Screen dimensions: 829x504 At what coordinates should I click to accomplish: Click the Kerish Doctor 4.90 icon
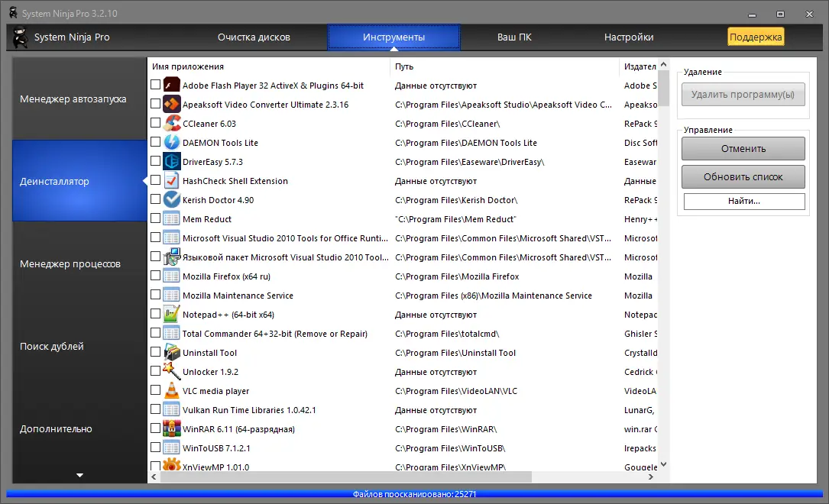click(171, 199)
